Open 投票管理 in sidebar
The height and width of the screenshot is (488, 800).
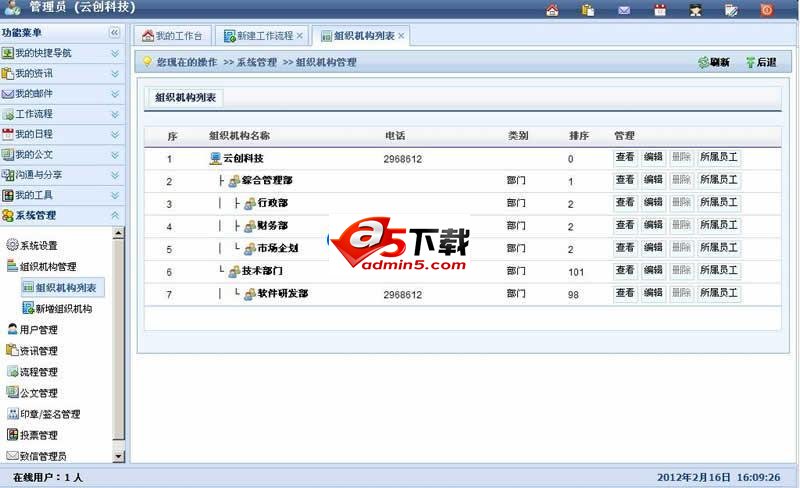pyautogui.click(x=32, y=435)
